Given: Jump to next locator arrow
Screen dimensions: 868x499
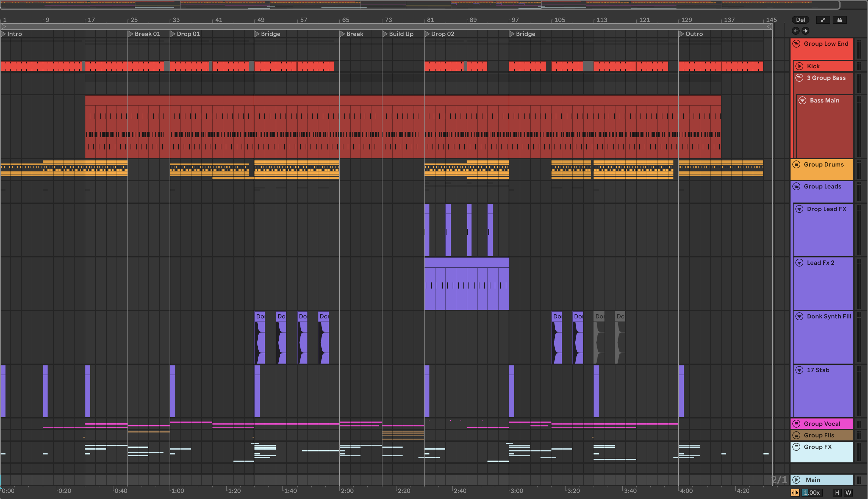Looking at the screenshot, I should [805, 31].
